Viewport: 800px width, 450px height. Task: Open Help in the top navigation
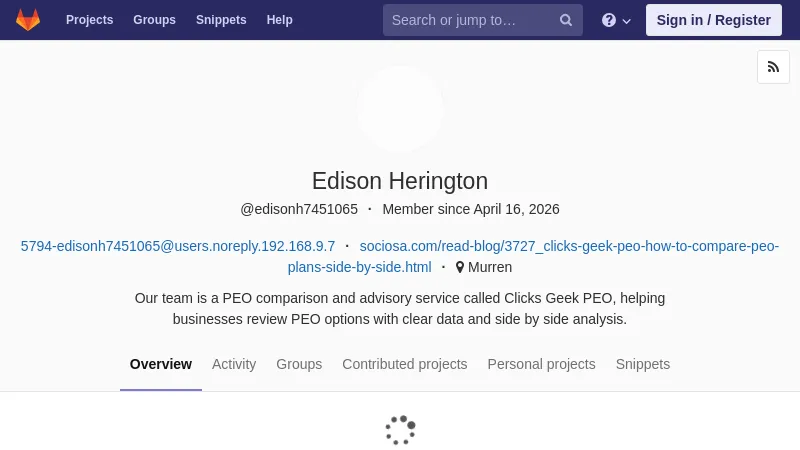(279, 20)
